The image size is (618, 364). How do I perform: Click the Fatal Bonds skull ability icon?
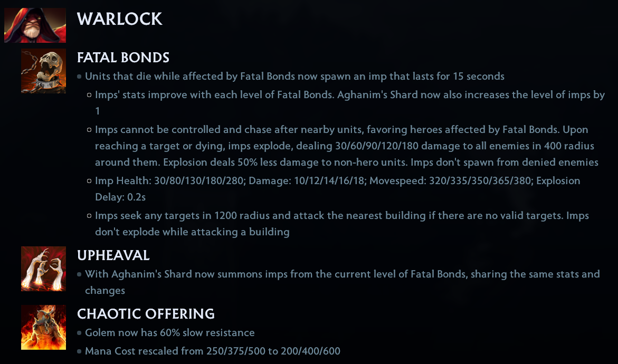[43, 71]
